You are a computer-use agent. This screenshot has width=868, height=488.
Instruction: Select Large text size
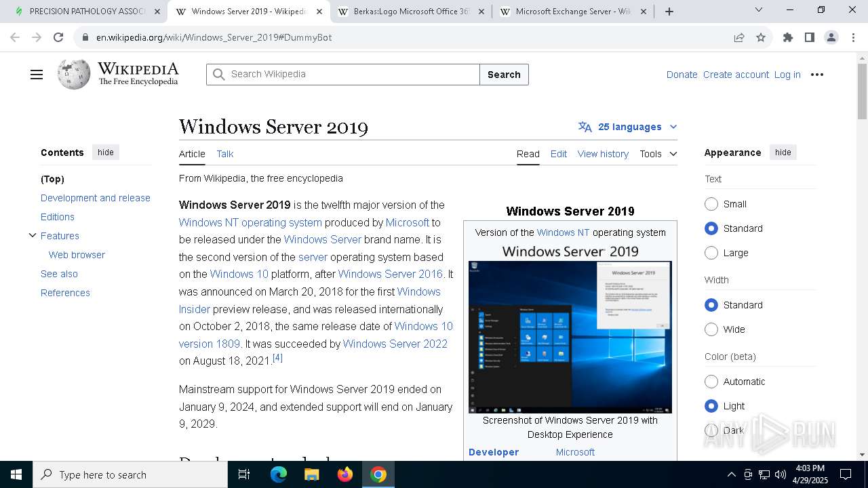[x=711, y=253]
